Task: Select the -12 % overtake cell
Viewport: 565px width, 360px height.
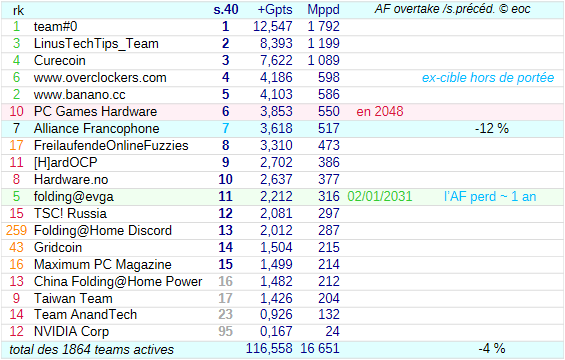Action: 491,129
